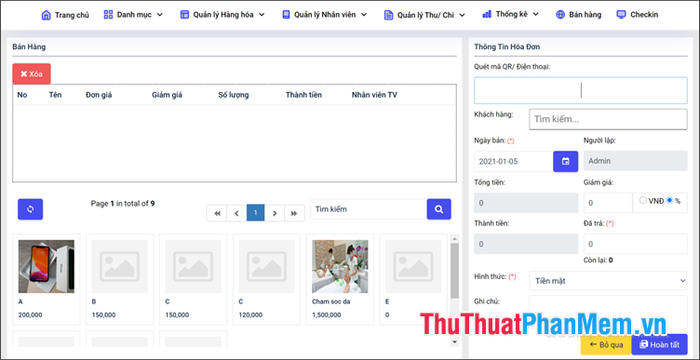700x360 pixels.
Task: Select percent discount radio button
Action: (x=670, y=201)
